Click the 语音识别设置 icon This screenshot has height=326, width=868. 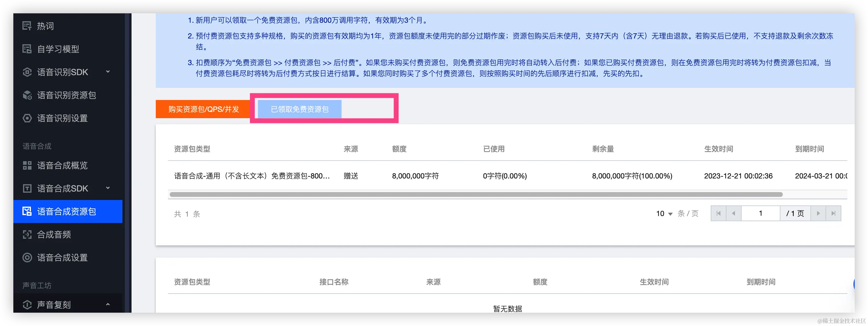coord(27,118)
